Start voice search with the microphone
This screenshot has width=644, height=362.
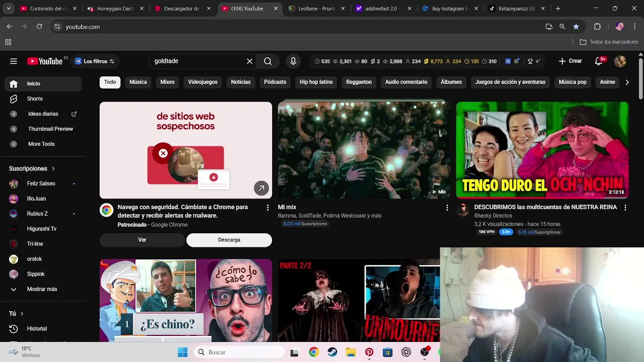(293, 61)
